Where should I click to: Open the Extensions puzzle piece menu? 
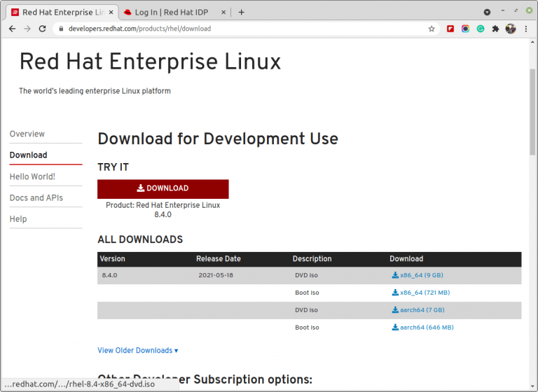click(495, 29)
